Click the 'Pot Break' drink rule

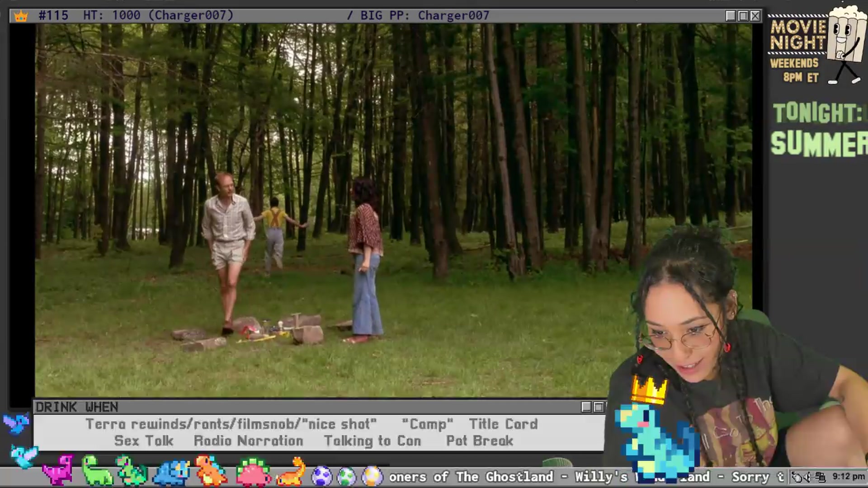coord(480,441)
